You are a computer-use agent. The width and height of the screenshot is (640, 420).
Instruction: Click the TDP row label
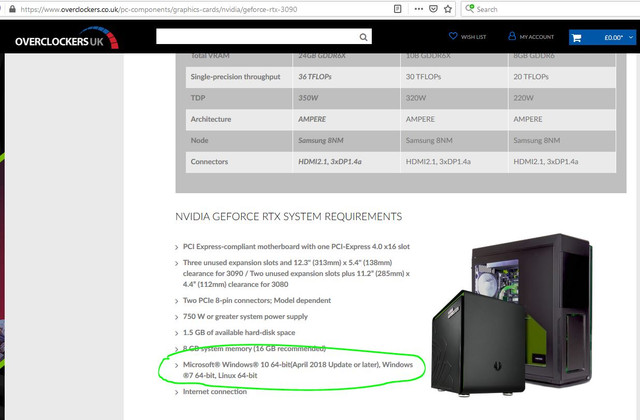point(198,98)
